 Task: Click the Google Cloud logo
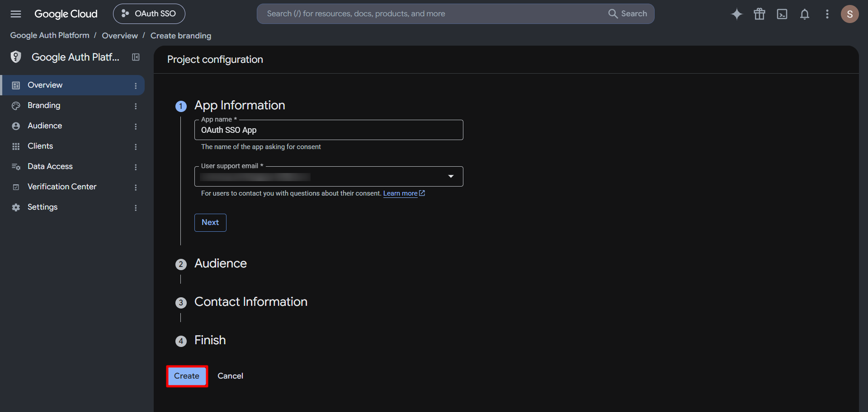(66, 14)
